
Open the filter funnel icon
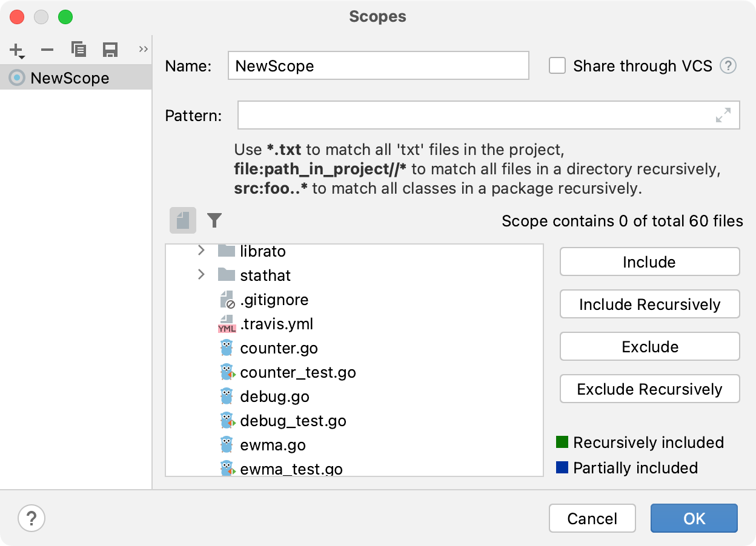tap(214, 220)
